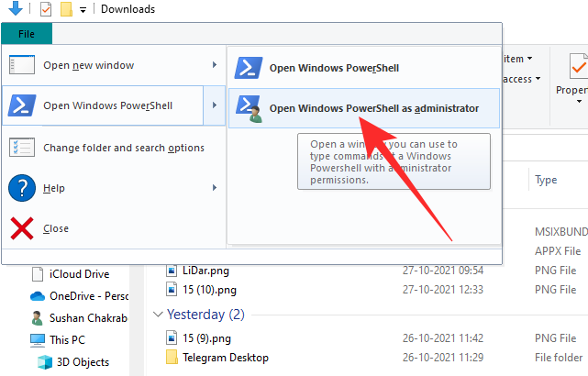Click the PowerShell icon in File menu
Viewport: 588px width, 376px height.
point(22,105)
